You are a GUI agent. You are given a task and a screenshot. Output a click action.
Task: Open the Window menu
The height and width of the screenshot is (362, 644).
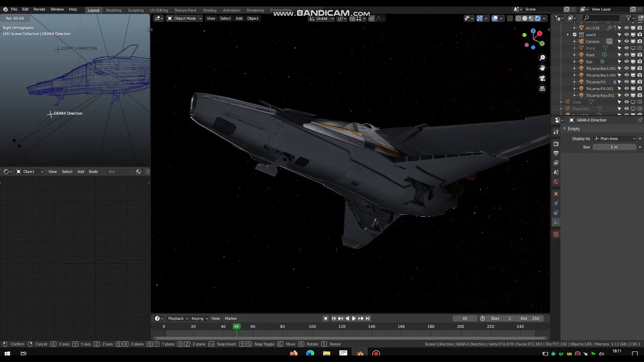point(57,10)
